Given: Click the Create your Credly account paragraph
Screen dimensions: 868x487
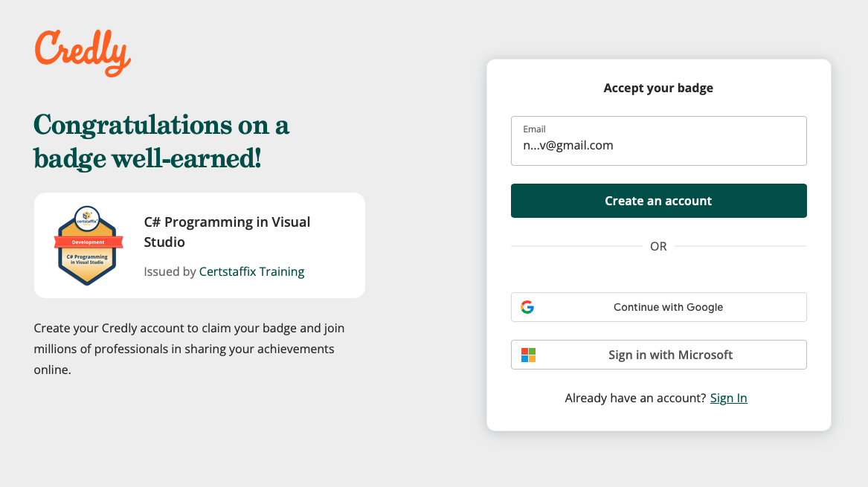Looking at the screenshot, I should 189,348.
